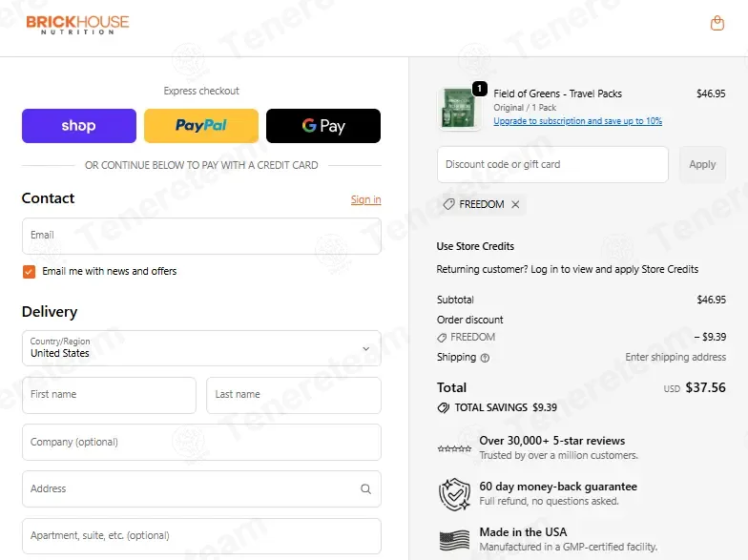Click the address search magnifier icon

366,488
